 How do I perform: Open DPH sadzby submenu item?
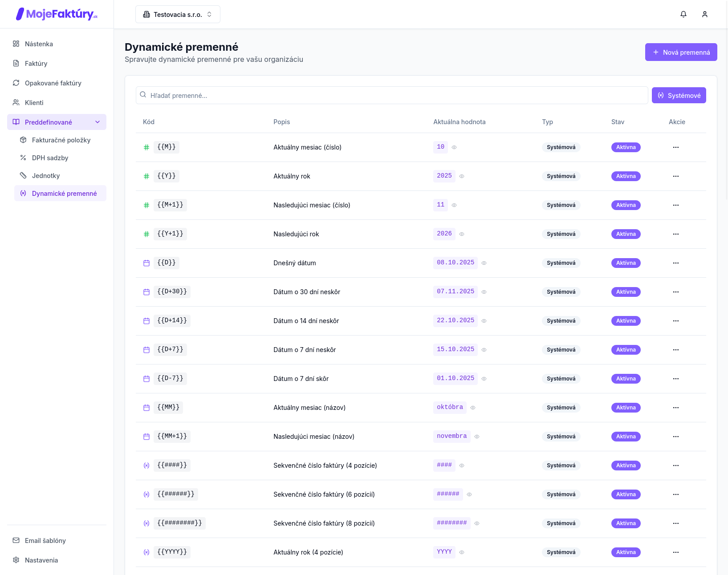coord(50,158)
